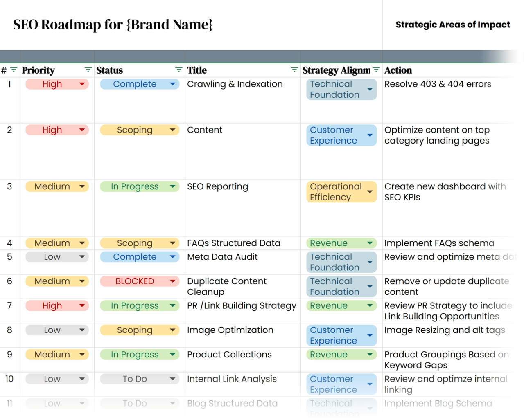Open the High priority dropdown in row 1
The height and width of the screenshot is (420, 524).
pyautogui.click(x=81, y=84)
